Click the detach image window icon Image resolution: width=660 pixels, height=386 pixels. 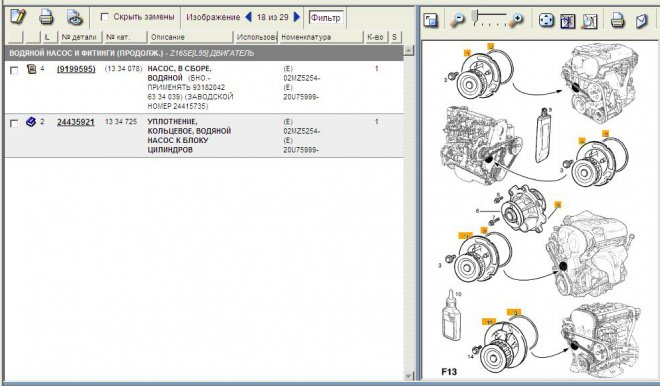click(431, 20)
